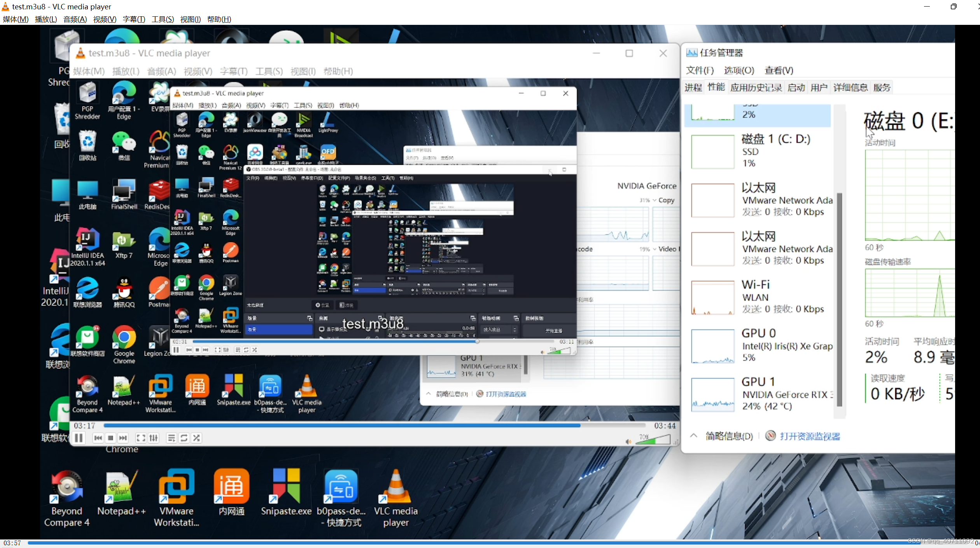
Task: Switch to 应用历史记录 tab in large Task Manager
Action: click(756, 87)
